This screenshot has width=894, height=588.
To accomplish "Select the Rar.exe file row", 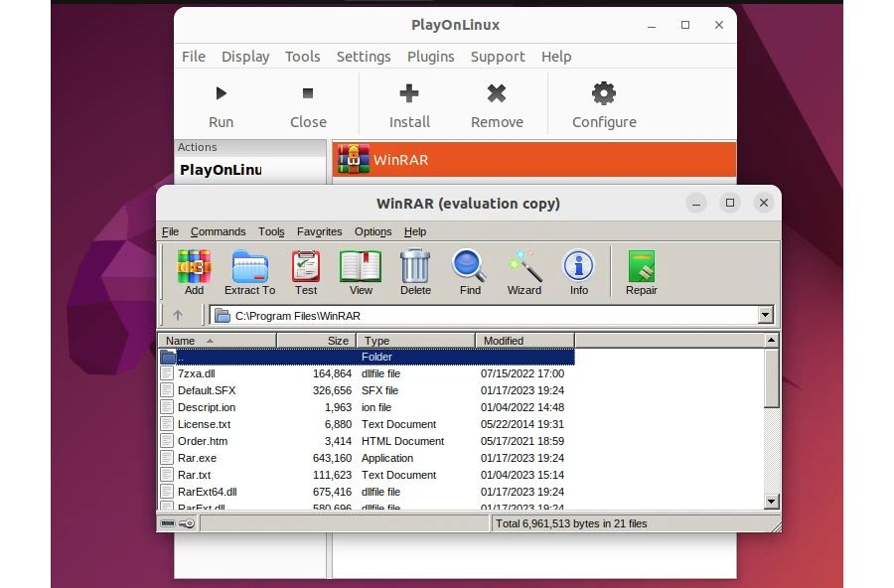I will [197, 458].
